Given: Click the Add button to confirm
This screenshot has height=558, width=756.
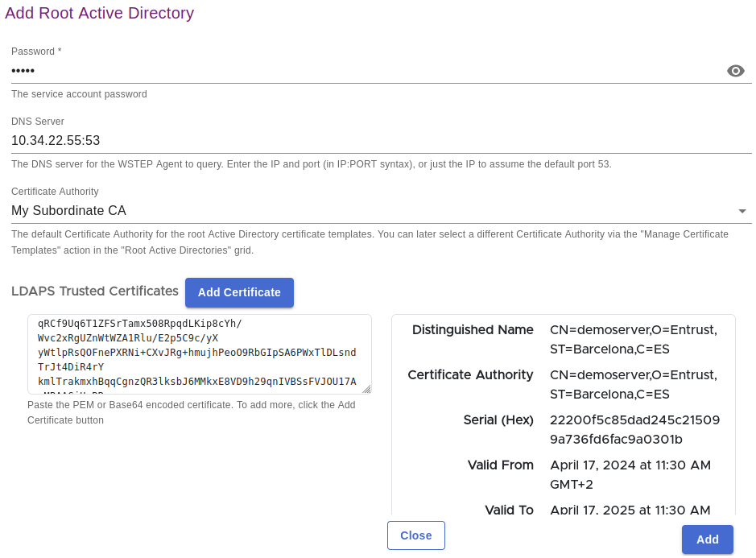Looking at the screenshot, I should point(707,539).
